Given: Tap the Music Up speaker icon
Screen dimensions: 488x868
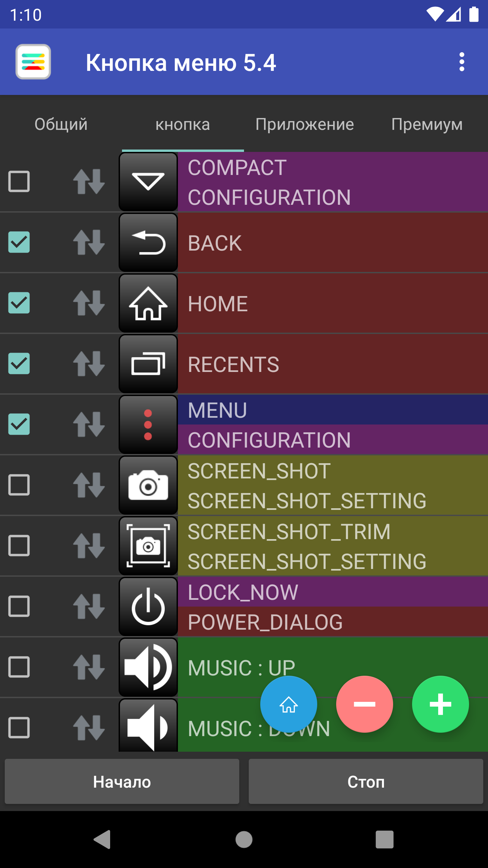Looking at the screenshot, I should click(148, 667).
